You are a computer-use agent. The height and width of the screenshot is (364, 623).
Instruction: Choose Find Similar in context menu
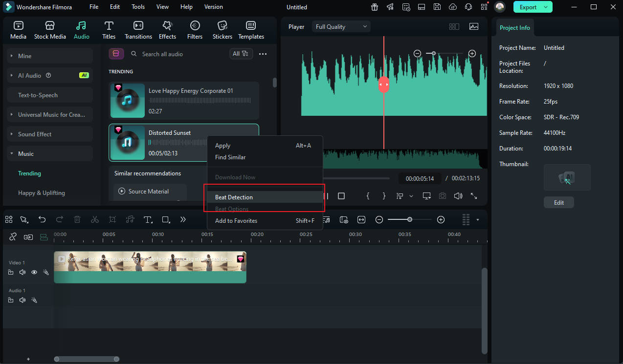pyautogui.click(x=265, y=157)
